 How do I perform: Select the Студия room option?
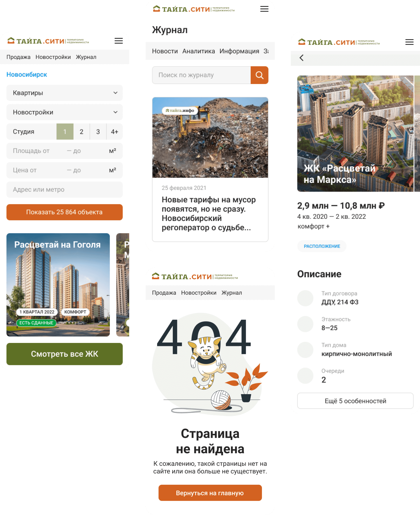(31, 131)
